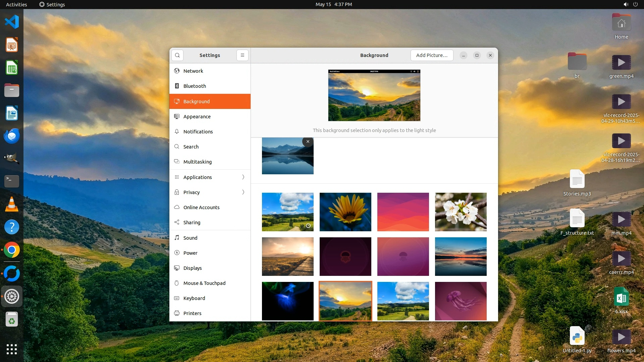Open Activities overview in the top bar
644x362 pixels.
[16, 4]
